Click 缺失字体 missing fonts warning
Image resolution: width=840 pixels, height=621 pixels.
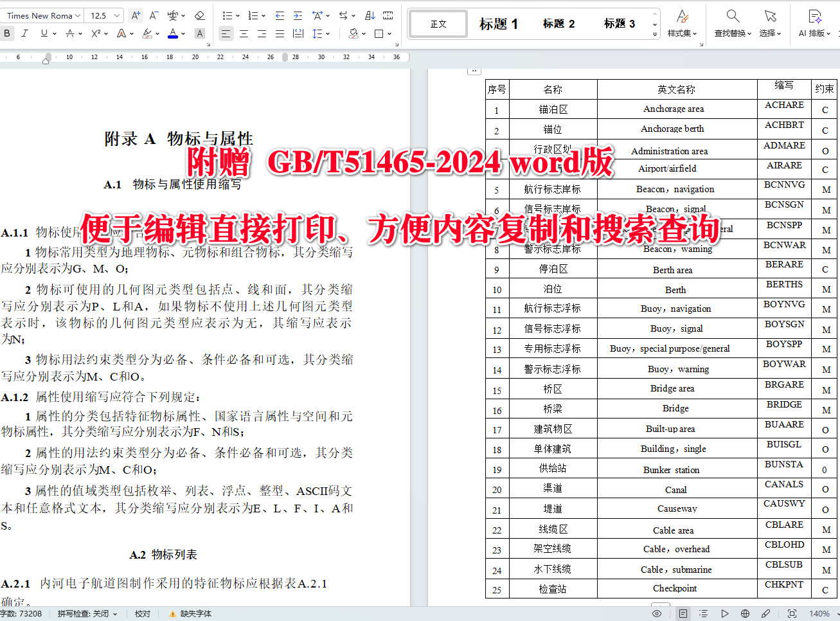190,613
